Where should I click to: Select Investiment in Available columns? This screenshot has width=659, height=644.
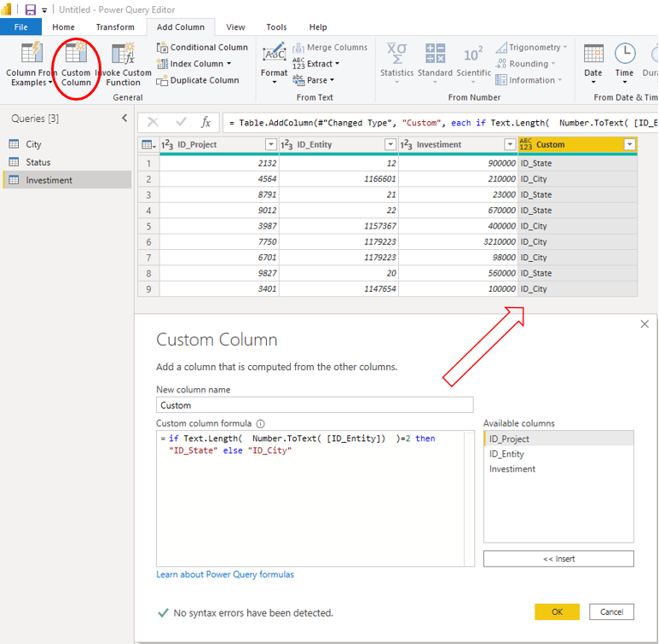pos(558,469)
